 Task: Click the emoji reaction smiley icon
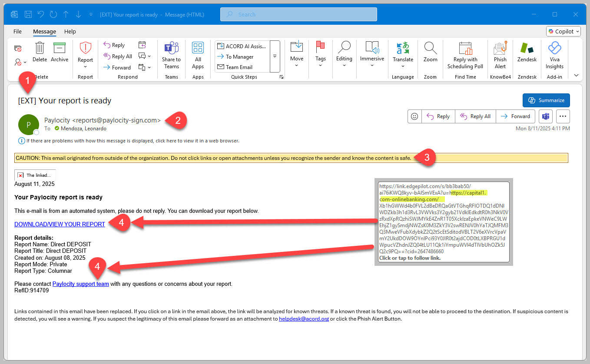pos(414,116)
